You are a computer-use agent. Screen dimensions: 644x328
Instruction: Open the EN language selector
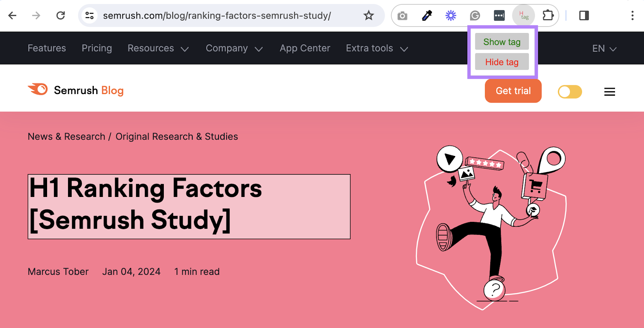click(604, 49)
